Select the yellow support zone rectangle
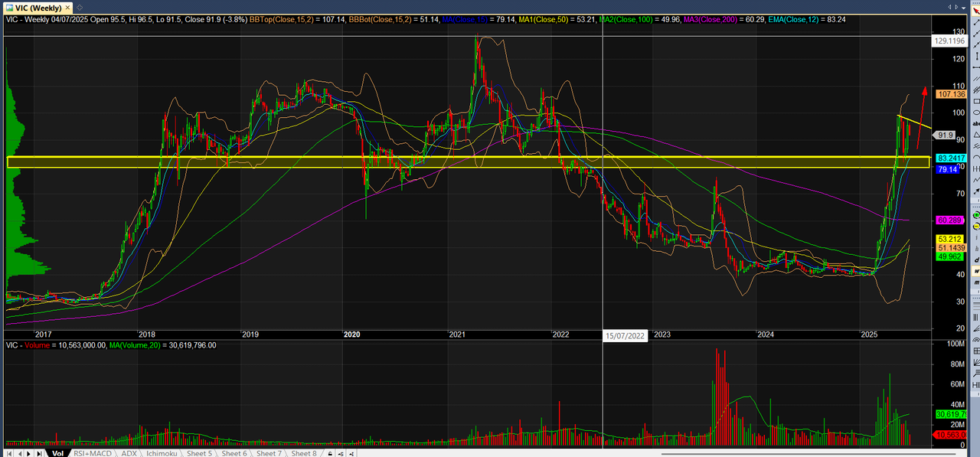 (468, 162)
